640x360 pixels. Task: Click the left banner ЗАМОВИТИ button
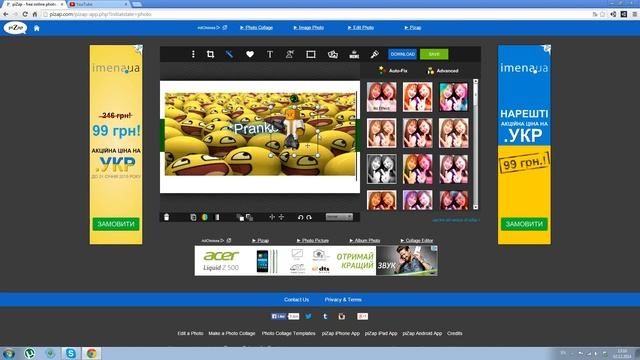pyautogui.click(x=116, y=224)
